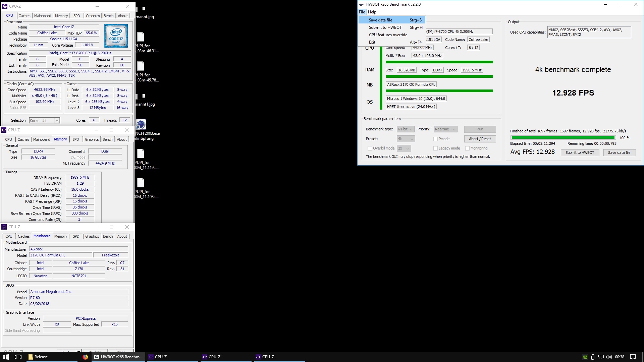Open SPD tab in top CPU-Z window

(77, 16)
